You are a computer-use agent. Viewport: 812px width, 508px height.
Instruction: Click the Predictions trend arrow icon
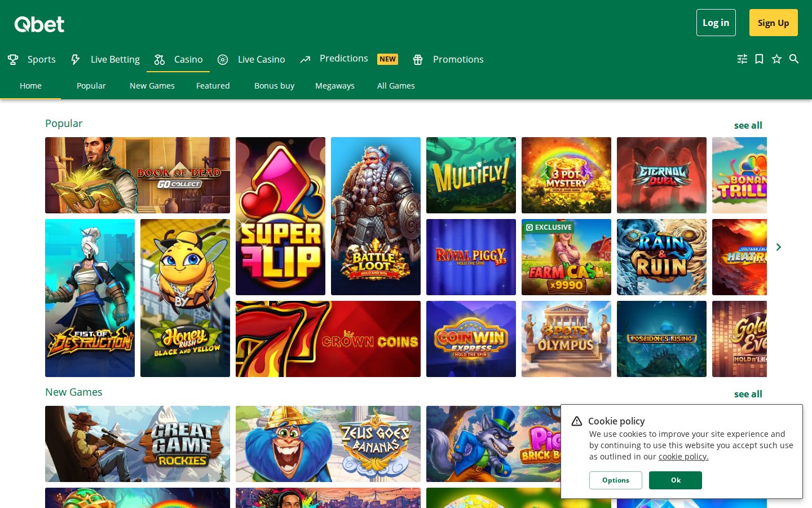(x=305, y=59)
